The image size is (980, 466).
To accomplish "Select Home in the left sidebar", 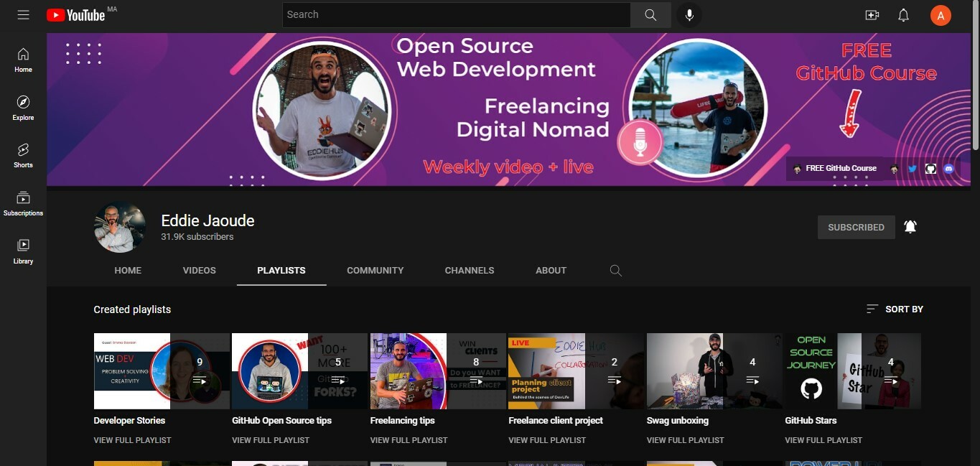I will point(23,60).
